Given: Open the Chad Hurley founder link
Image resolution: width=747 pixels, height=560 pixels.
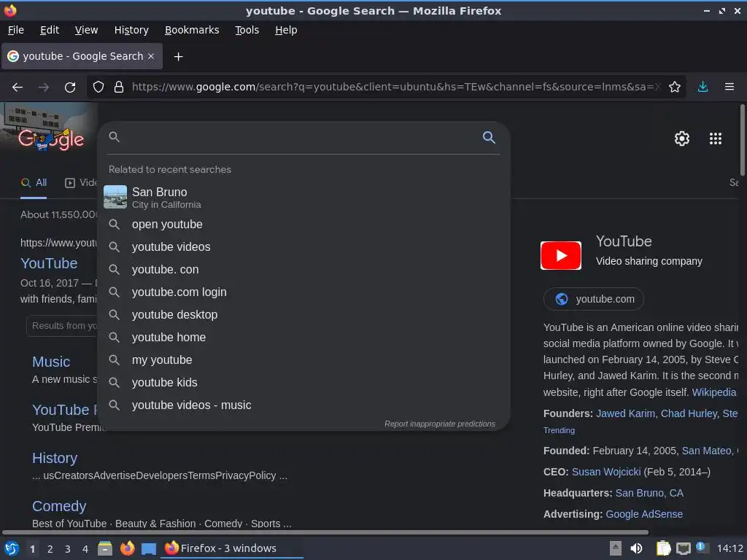Looking at the screenshot, I should [x=689, y=413].
